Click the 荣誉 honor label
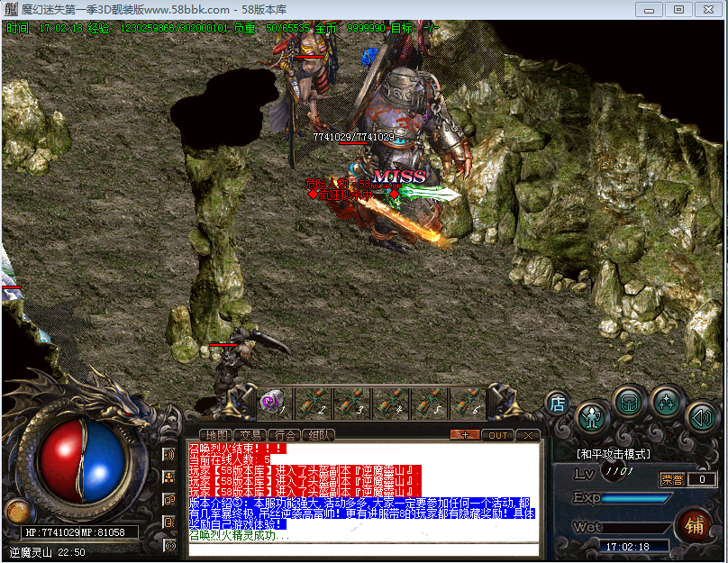 point(672,479)
